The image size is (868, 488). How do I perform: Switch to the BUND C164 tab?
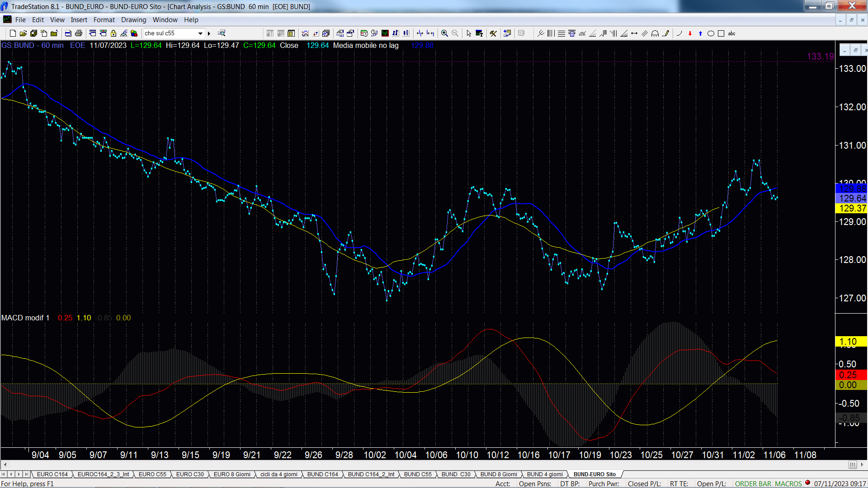(323, 474)
